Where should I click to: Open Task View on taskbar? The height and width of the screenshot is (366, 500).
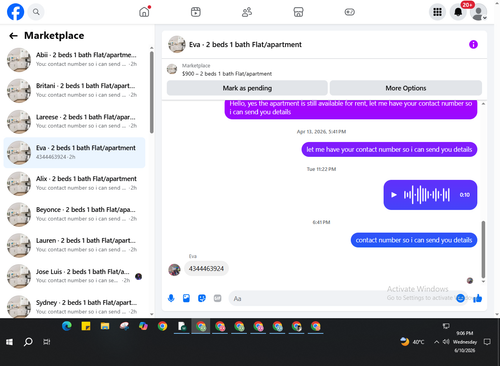(x=47, y=342)
